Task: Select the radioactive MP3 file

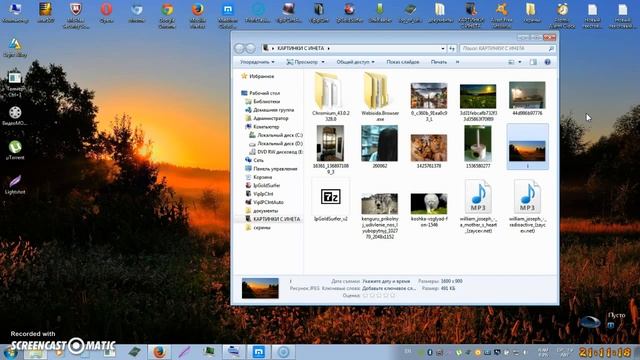Action: click(527, 206)
